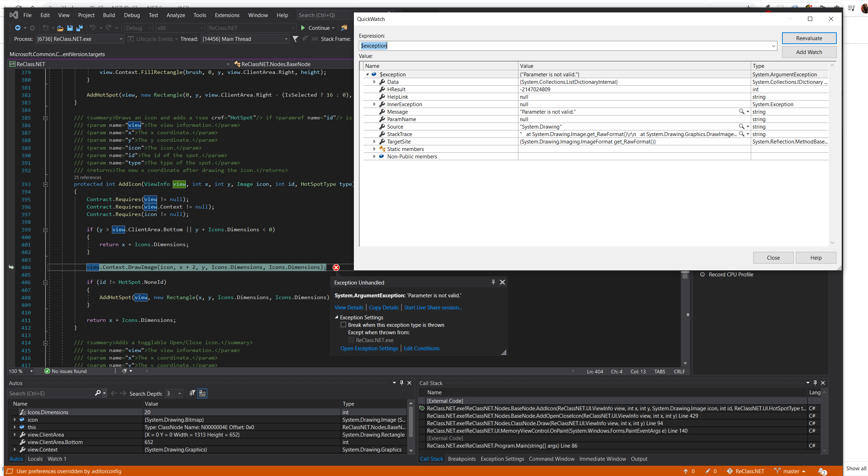Viewport: 868px width, 476px height.
Task: Switch to the Breakpoints tab
Action: (x=462, y=459)
